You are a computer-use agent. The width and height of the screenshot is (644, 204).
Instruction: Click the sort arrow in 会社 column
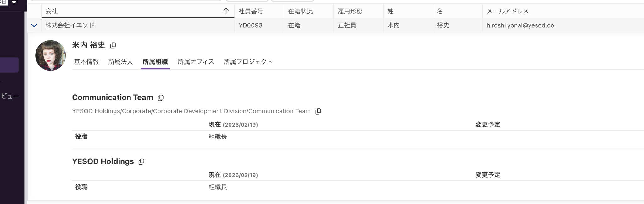coord(226,11)
